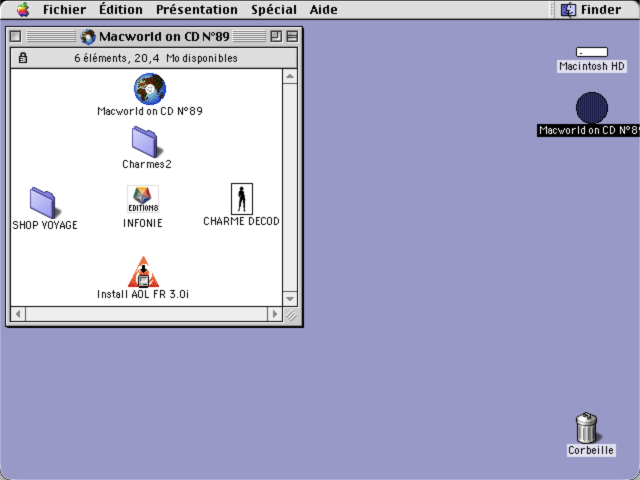Select the Charmes2 folder icon
640x480 pixels.
tap(146, 142)
